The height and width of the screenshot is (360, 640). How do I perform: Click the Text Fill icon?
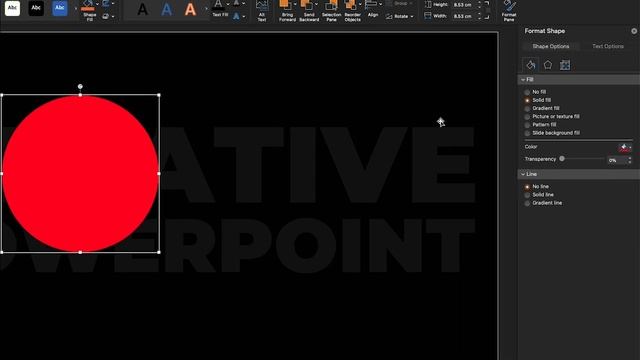coord(219,5)
